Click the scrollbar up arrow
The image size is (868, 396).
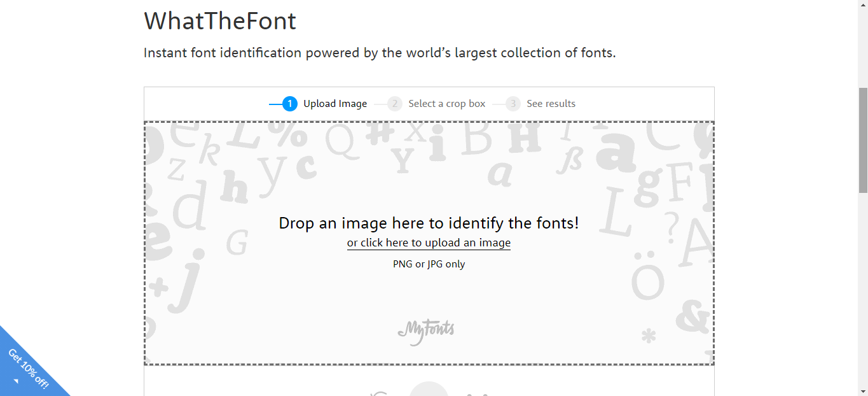863,4
